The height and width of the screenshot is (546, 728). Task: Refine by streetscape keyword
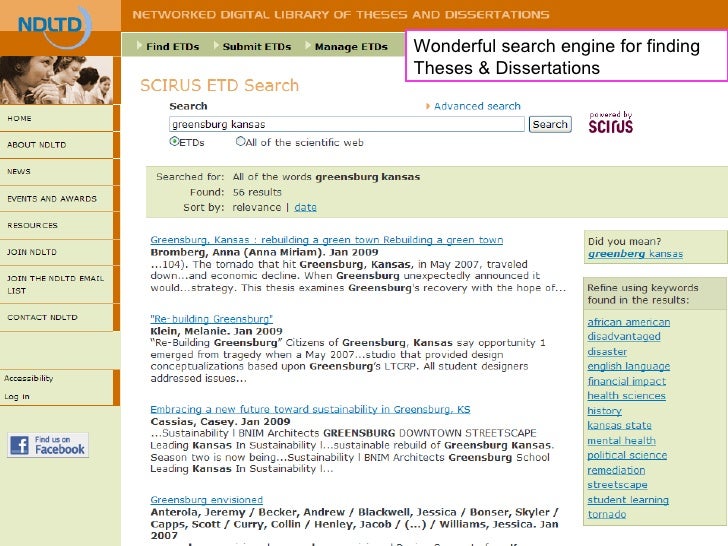tap(617, 485)
